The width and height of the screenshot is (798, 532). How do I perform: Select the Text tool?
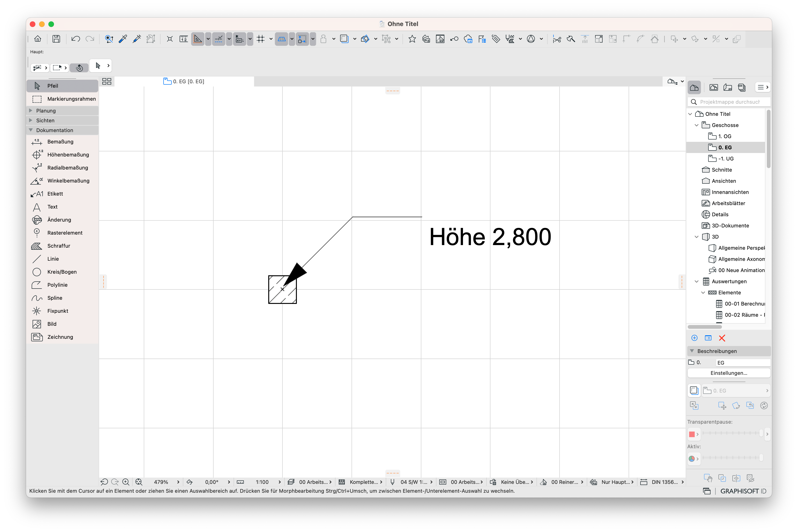(x=62, y=207)
